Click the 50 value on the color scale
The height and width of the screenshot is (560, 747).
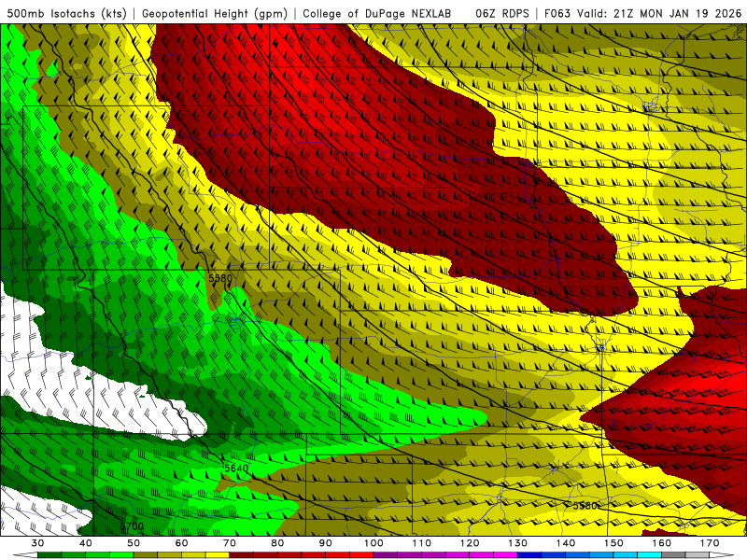tap(134, 543)
